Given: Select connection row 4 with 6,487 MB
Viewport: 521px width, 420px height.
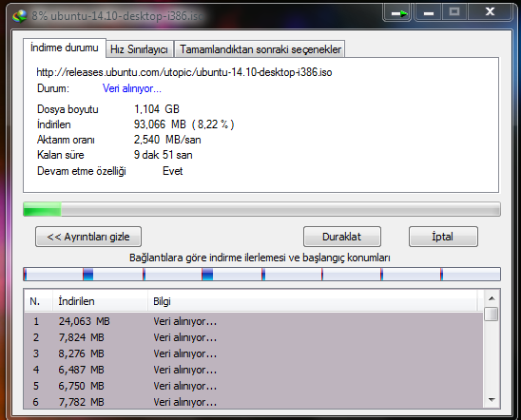Looking at the screenshot, I should (253, 370).
